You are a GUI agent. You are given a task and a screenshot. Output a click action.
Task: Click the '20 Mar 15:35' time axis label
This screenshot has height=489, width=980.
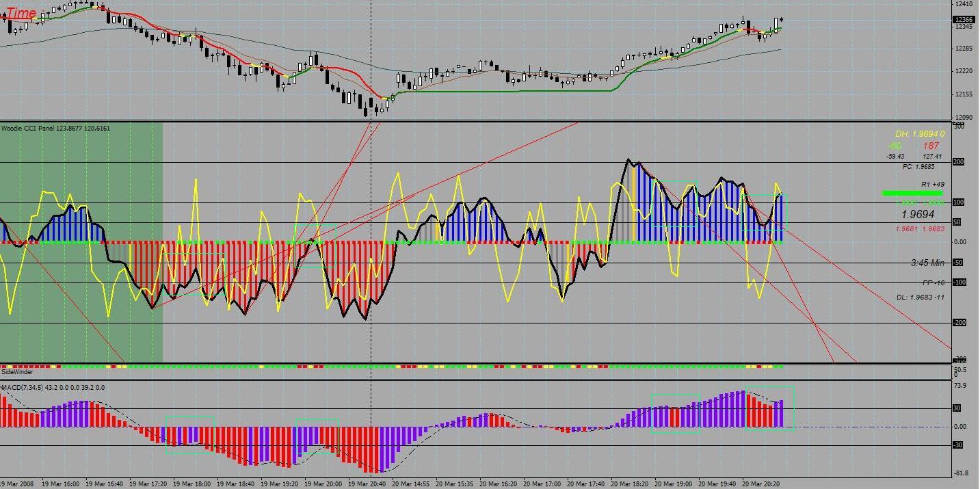[x=454, y=484]
